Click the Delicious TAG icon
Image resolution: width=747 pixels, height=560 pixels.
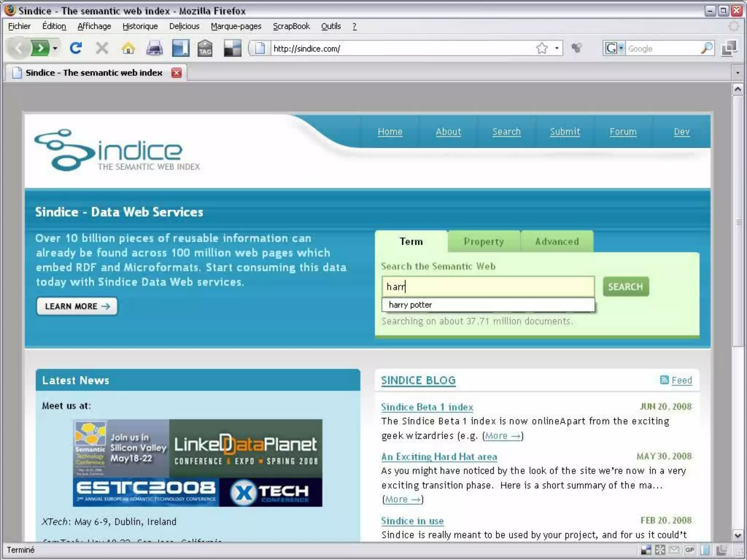coord(205,48)
